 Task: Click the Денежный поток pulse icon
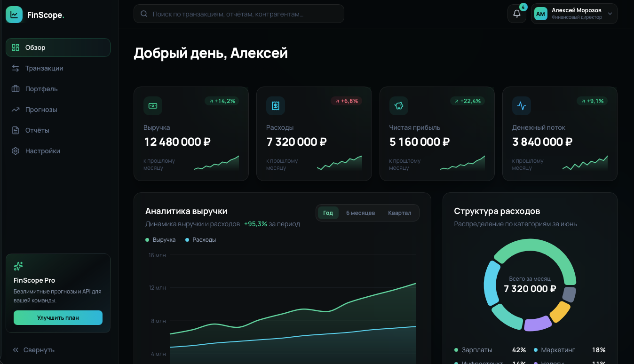(522, 106)
